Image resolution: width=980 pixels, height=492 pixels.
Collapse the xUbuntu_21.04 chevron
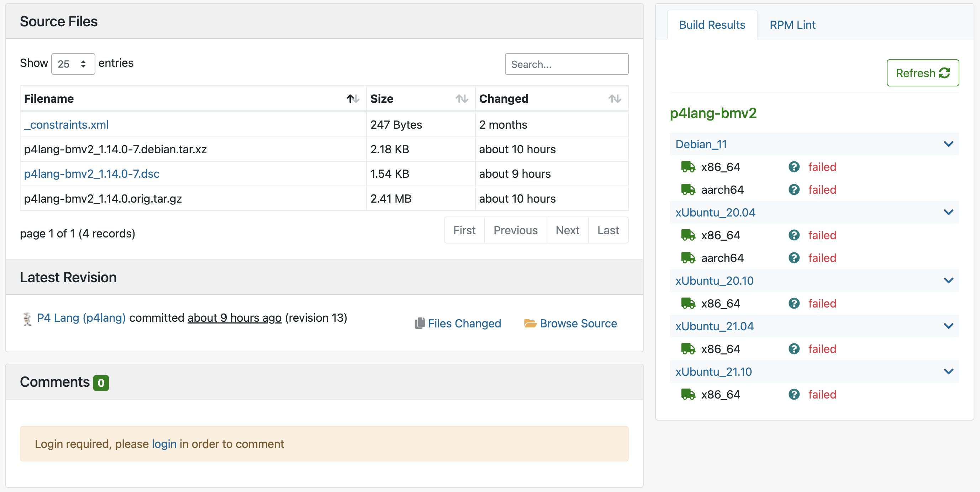948,326
